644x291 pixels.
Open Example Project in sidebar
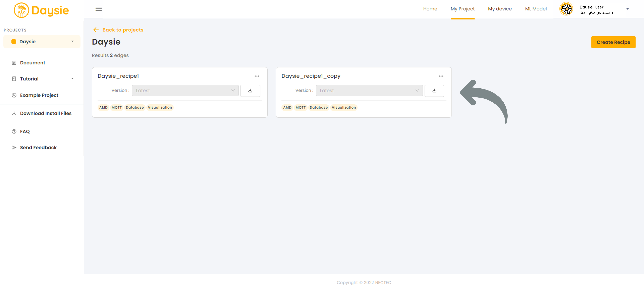coord(39,95)
